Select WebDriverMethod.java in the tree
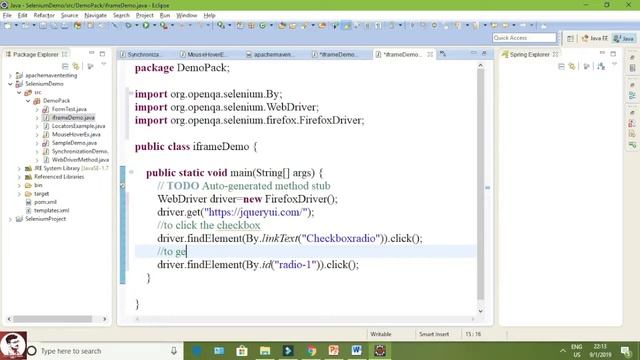This screenshot has width=640, height=360. pos(80,160)
